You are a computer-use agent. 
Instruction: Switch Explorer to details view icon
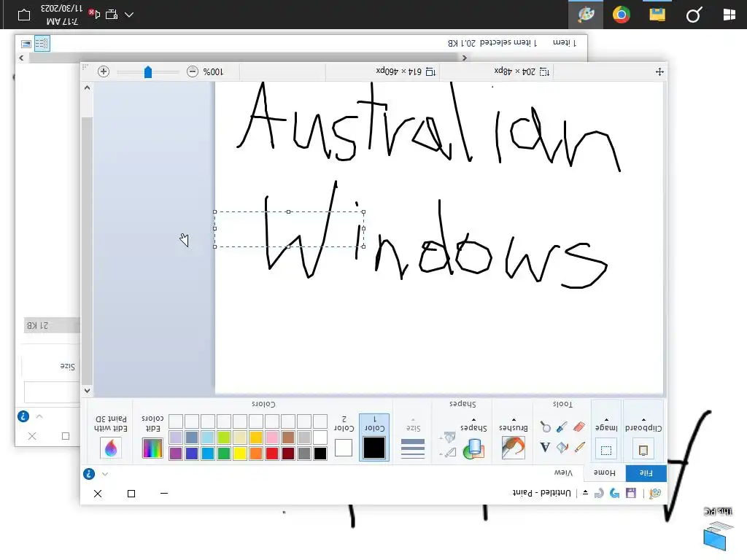42,43
